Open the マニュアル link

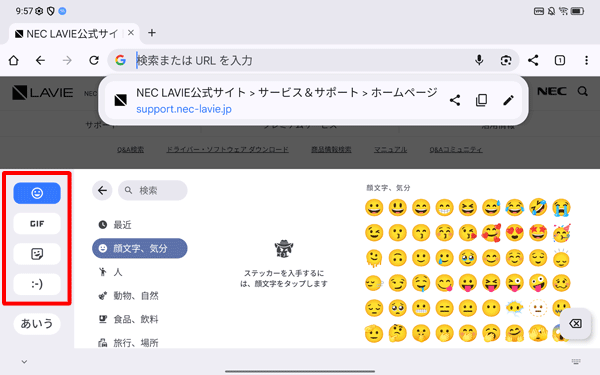coord(390,149)
